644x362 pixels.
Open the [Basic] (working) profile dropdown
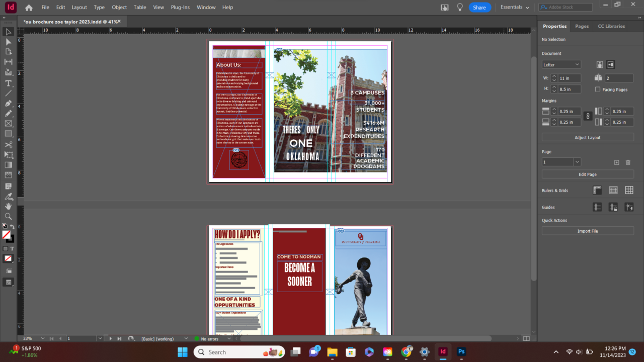186,338
